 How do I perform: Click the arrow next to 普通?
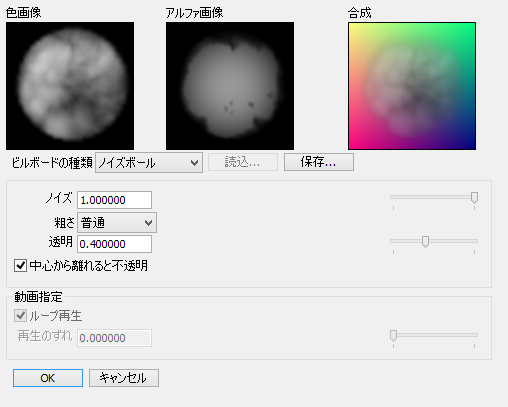click(149, 223)
